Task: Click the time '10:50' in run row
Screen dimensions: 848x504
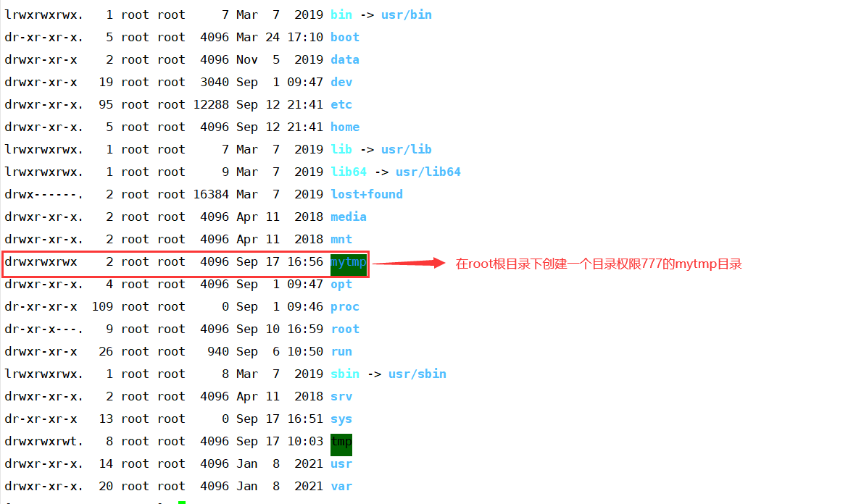Action: 305,352
